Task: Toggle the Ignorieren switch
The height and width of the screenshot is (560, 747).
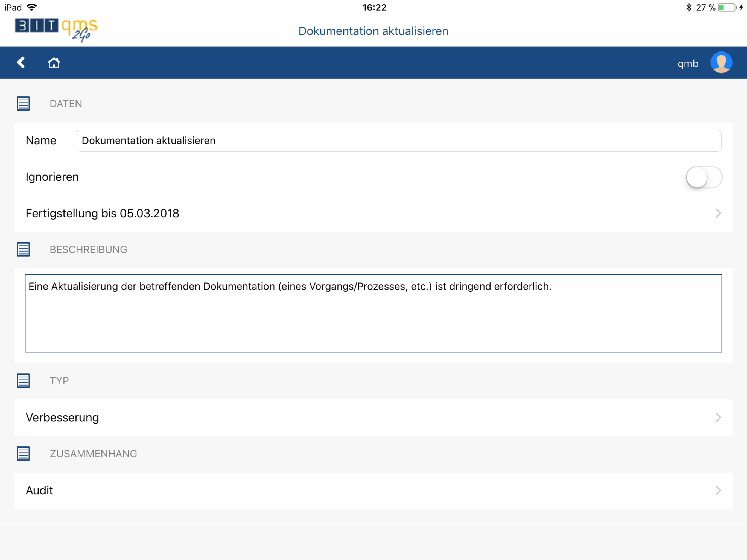Action: [x=704, y=177]
